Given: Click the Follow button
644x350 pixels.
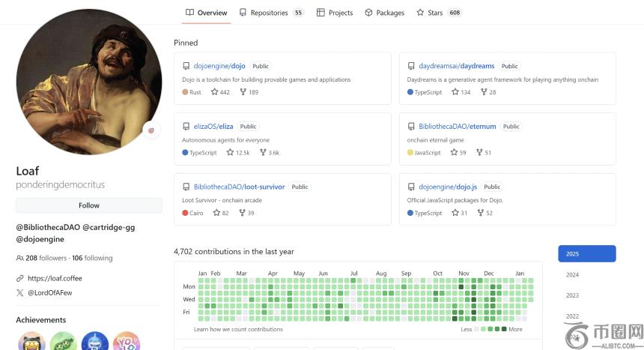Looking at the screenshot, I should tap(89, 205).
